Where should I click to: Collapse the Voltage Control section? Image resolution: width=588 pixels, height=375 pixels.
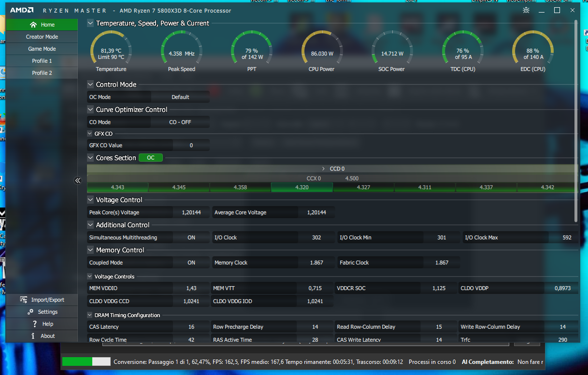pyautogui.click(x=90, y=200)
